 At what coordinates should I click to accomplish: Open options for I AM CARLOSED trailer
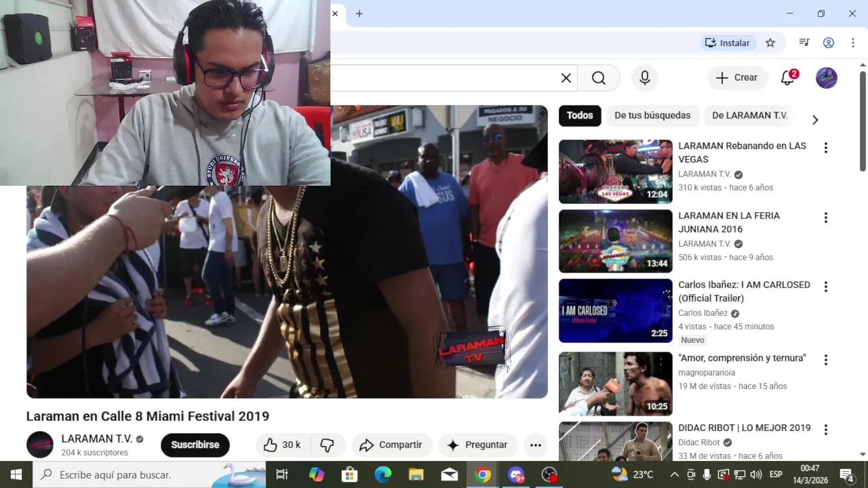(826, 287)
